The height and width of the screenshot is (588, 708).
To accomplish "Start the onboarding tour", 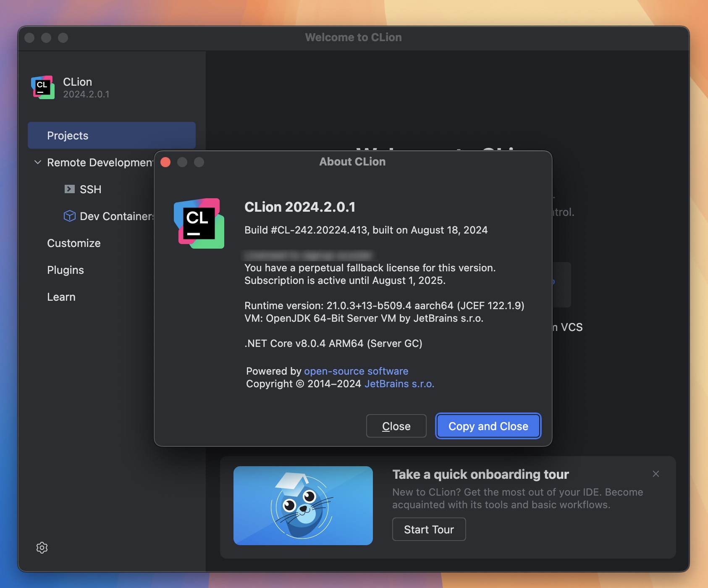I will pyautogui.click(x=429, y=529).
